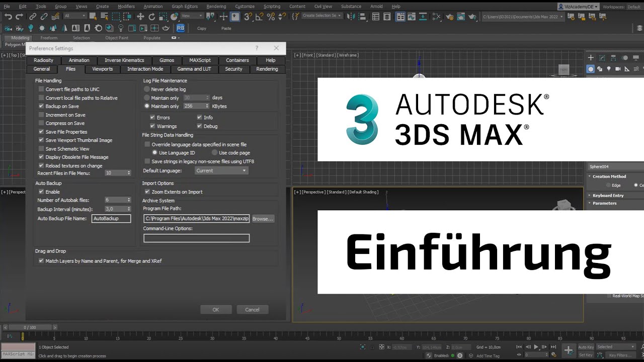Click the Redo arrow in the main toolbar
Viewport: 644px width, 362px height.
point(19,17)
